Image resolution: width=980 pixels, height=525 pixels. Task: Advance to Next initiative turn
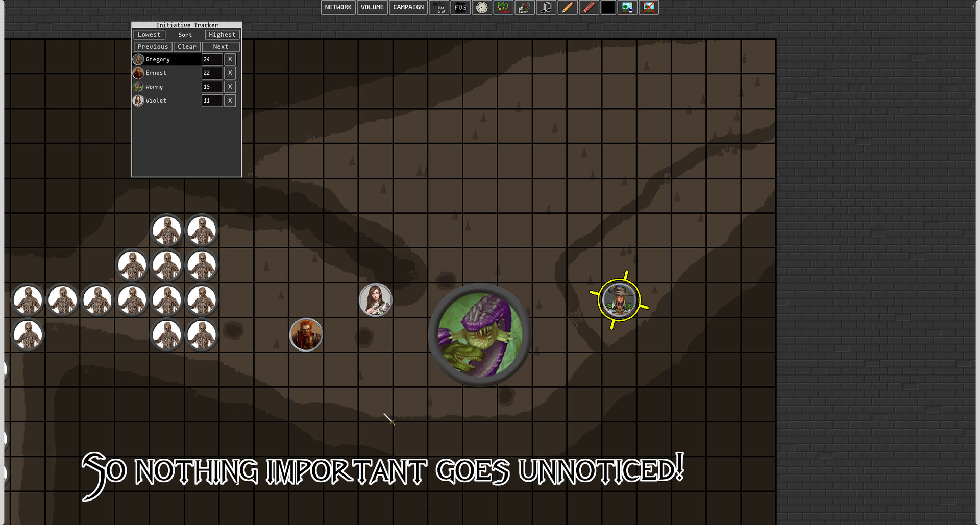(220, 47)
